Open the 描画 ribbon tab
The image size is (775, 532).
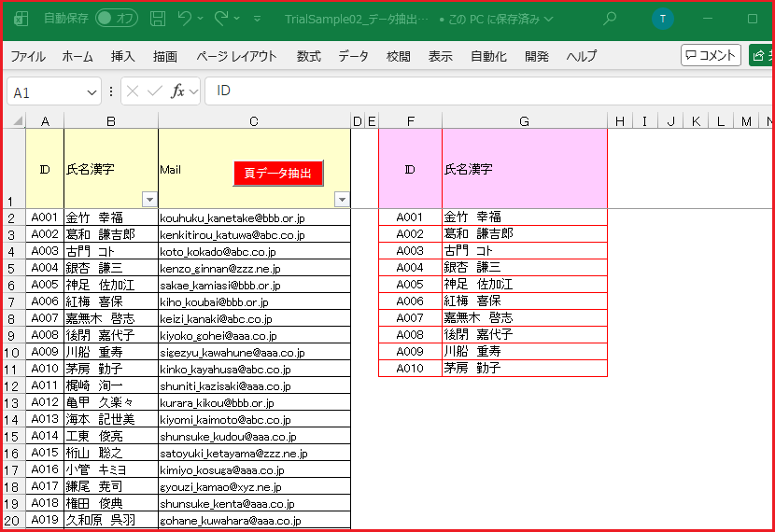165,56
